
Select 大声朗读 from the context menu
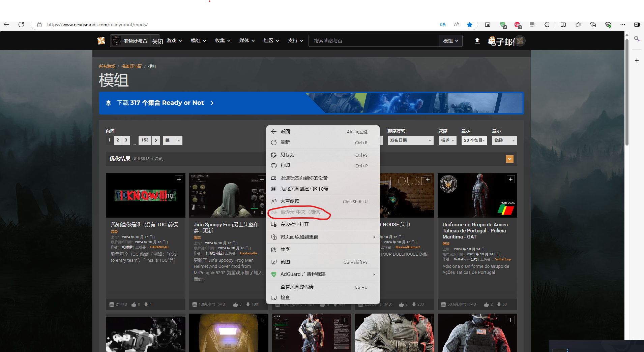323,201
